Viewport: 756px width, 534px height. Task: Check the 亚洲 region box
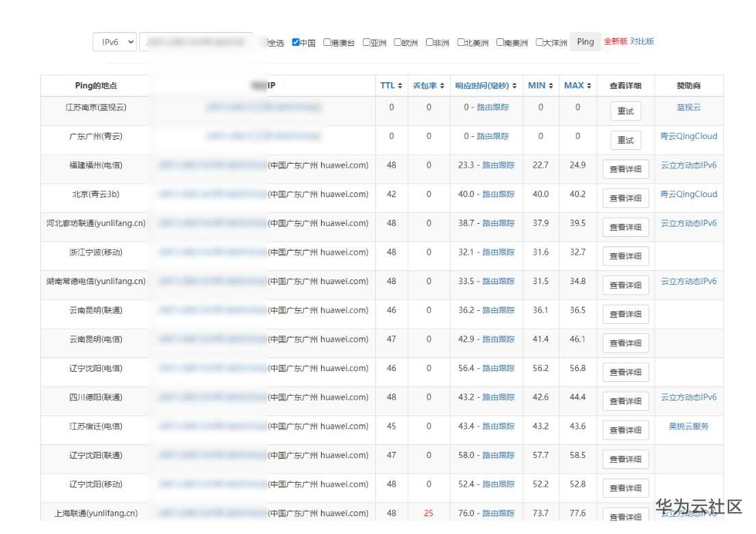[x=366, y=42]
